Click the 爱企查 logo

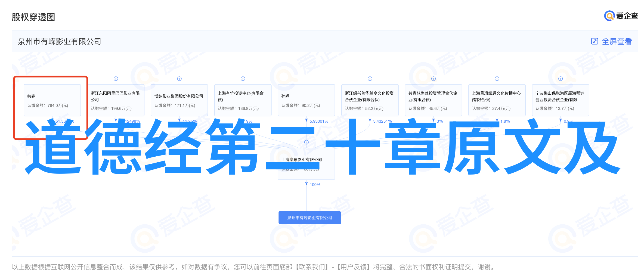621,16
